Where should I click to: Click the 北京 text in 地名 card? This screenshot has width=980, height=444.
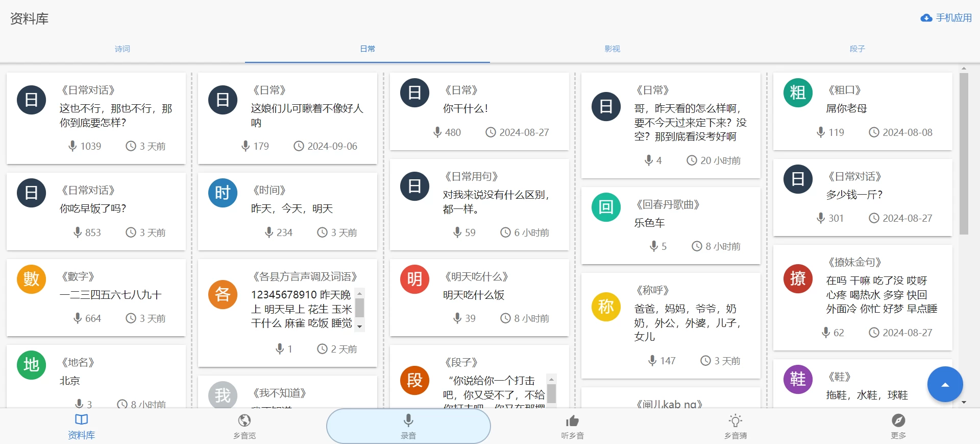coord(70,381)
